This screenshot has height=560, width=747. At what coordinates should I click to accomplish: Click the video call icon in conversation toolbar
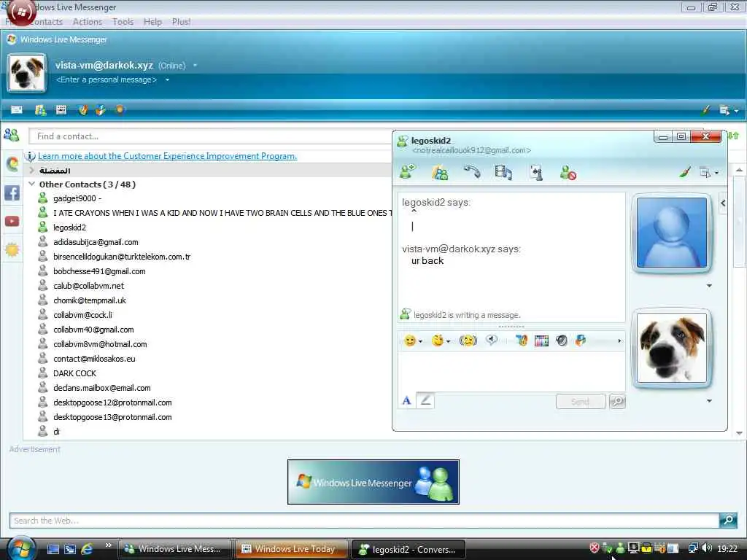coord(503,172)
